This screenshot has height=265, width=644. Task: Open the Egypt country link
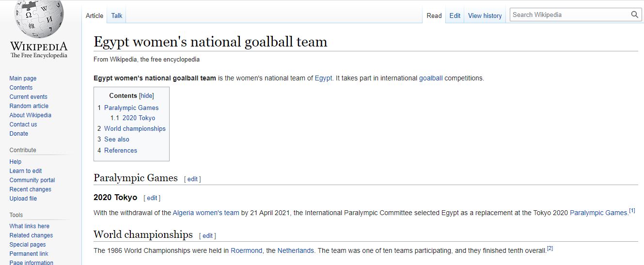323,78
